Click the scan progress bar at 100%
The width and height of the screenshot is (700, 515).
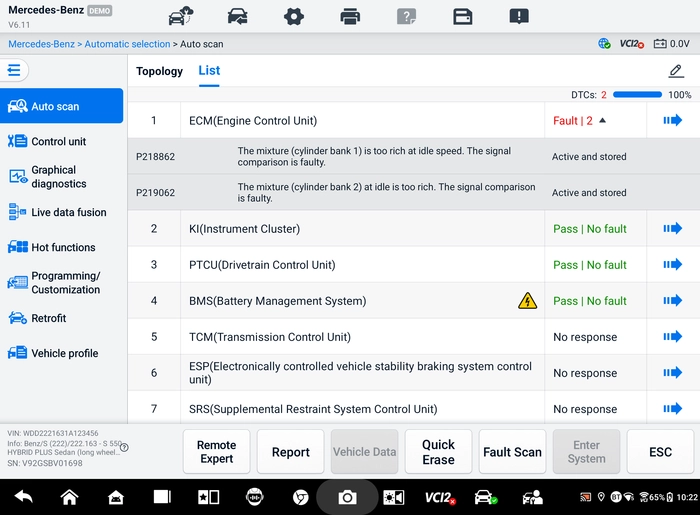pyautogui.click(x=638, y=95)
